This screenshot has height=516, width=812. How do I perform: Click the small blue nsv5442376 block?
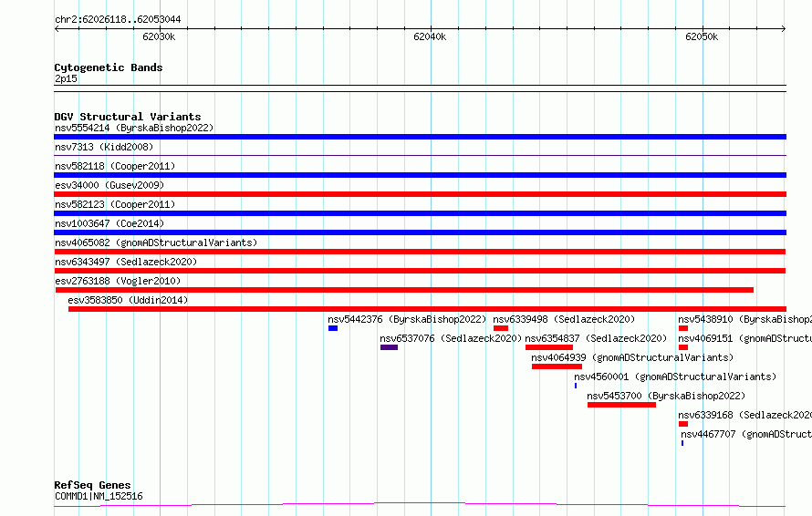pyautogui.click(x=333, y=328)
